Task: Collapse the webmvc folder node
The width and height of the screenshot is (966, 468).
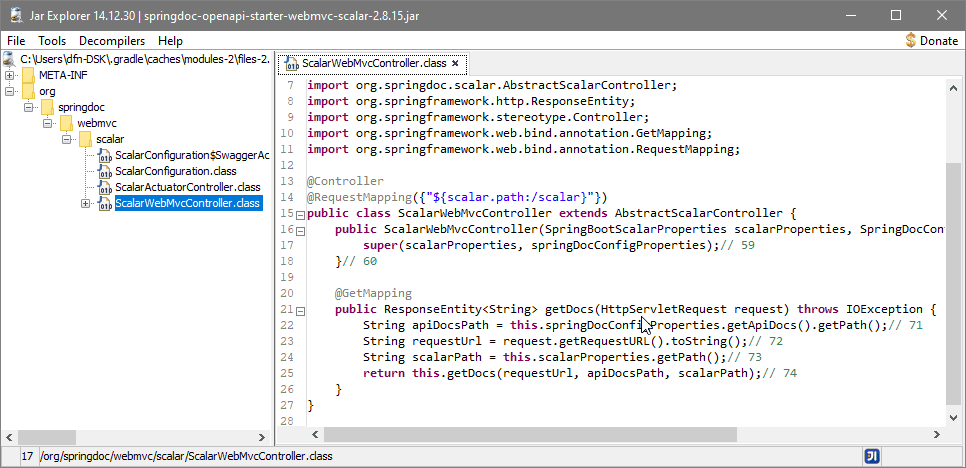Action: [47, 123]
